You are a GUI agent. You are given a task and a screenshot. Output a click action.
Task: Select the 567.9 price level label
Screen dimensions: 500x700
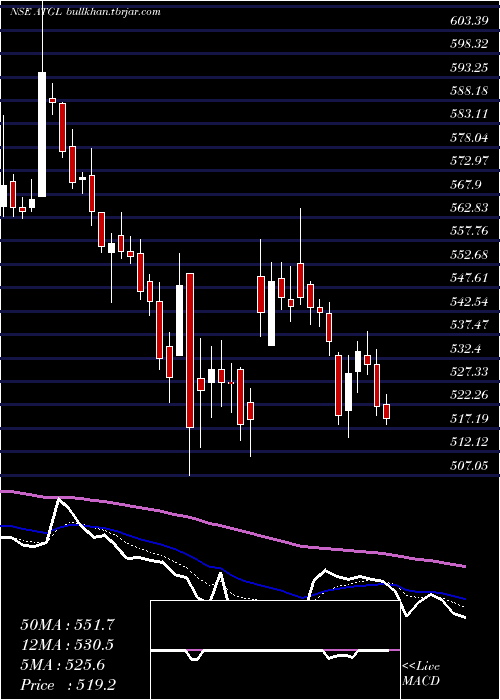tap(467, 184)
